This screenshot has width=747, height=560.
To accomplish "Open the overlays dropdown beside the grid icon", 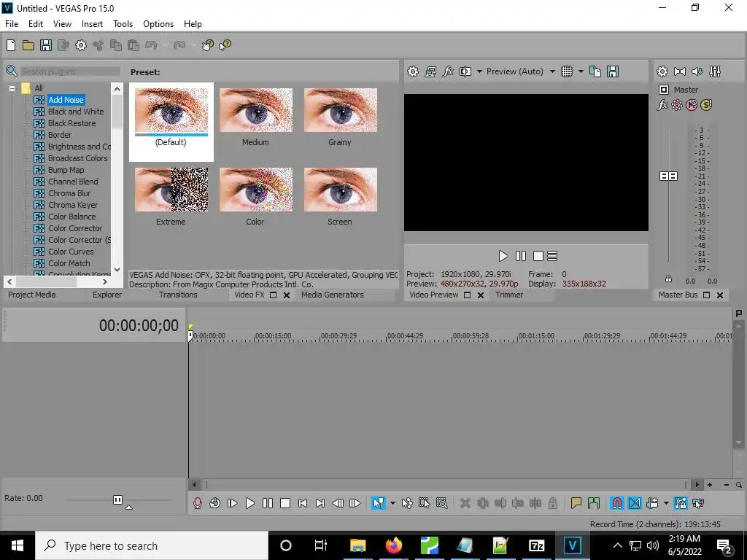I will 581,71.
